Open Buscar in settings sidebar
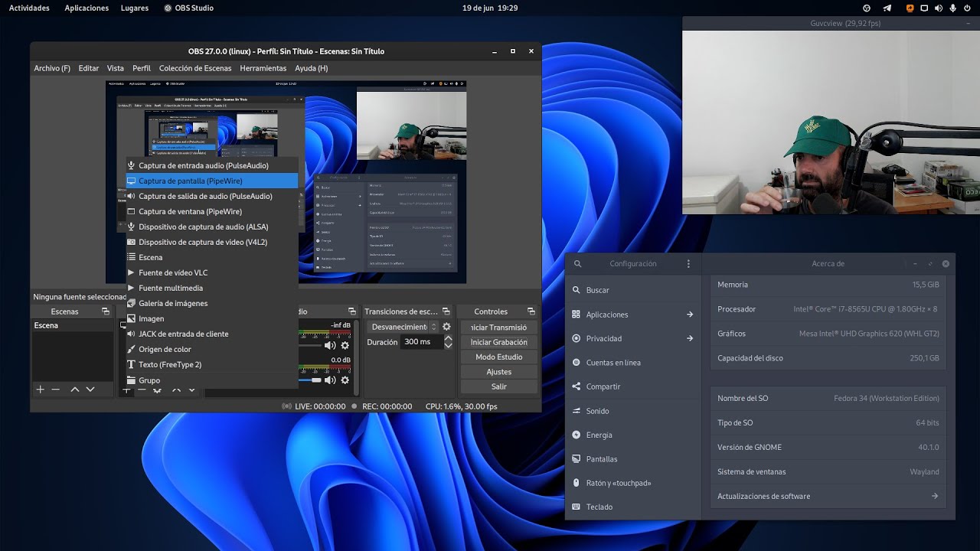Image resolution: width=980 pixels, height=551 pixels. [x=633, y=290]
